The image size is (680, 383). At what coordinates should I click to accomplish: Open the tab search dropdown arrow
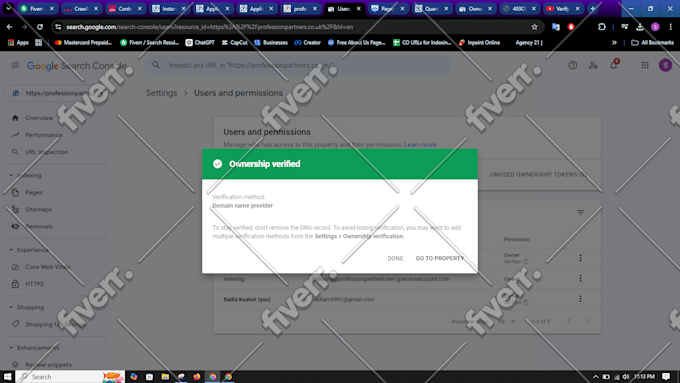(x=8, y=8)
